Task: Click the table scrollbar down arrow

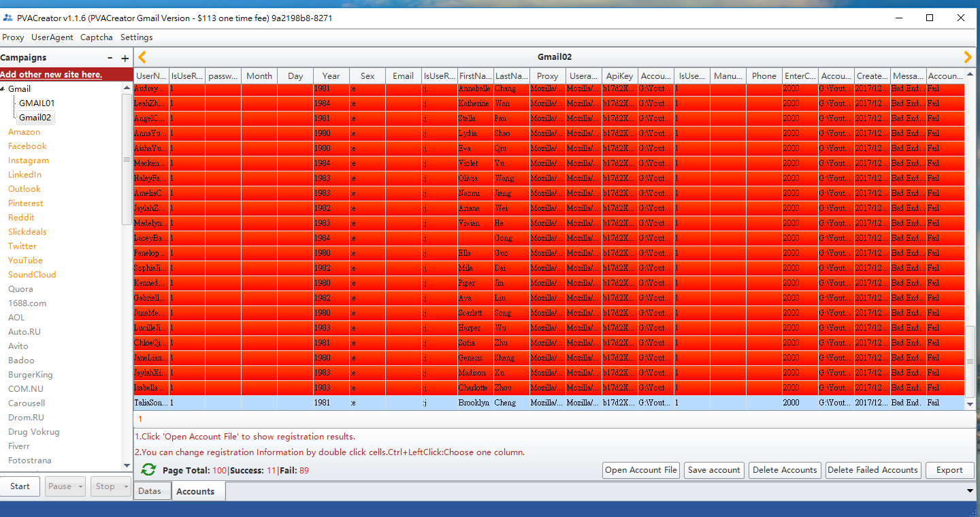Action: pos(970,403)
